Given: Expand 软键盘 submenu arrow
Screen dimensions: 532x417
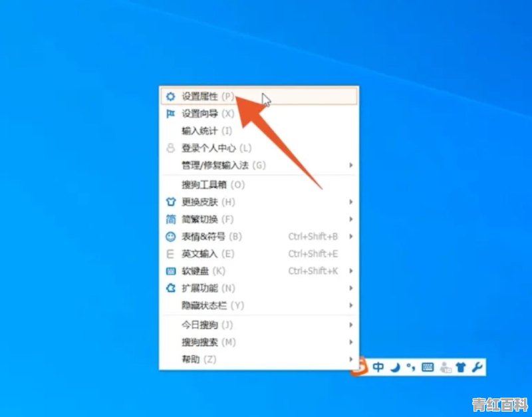Looking at the screenshot, I should point(351,271).
